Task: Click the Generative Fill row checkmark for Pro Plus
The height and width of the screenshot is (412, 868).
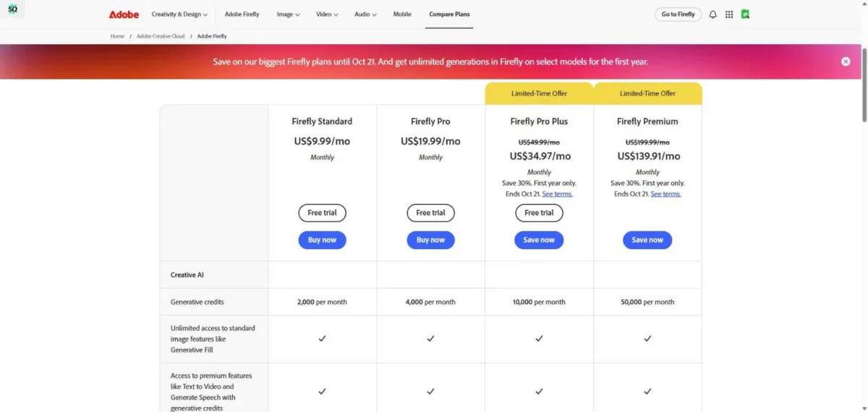Action: pyautogui.click(x=539, y=338)
